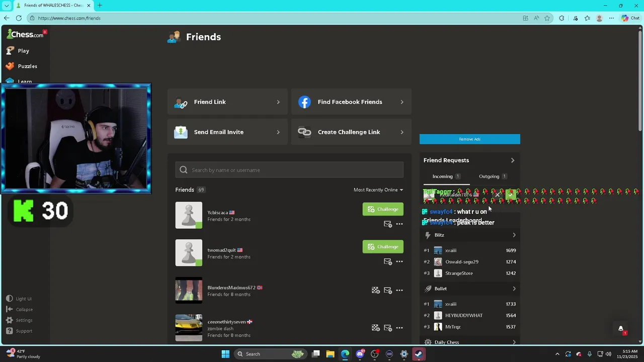Open the notification bell alert
Screen dimensions: 644x362
tap(621, 329)
